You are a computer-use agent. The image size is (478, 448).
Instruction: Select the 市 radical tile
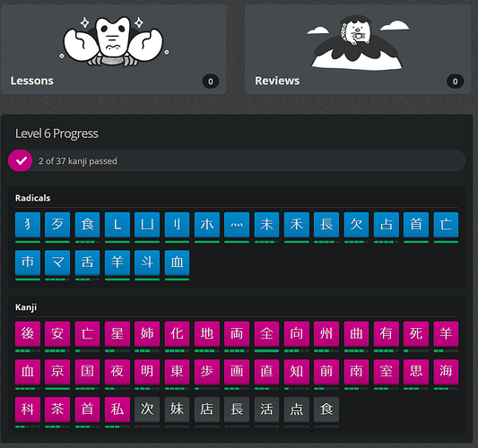[x=28, y=263]
